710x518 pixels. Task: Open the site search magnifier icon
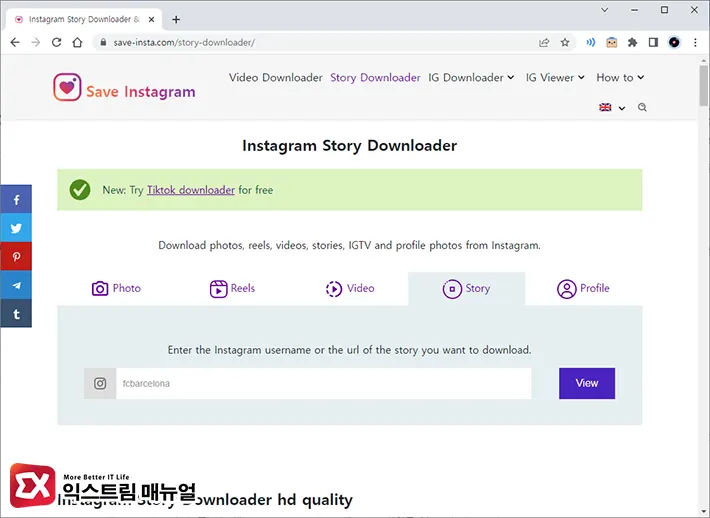point(642,107)
